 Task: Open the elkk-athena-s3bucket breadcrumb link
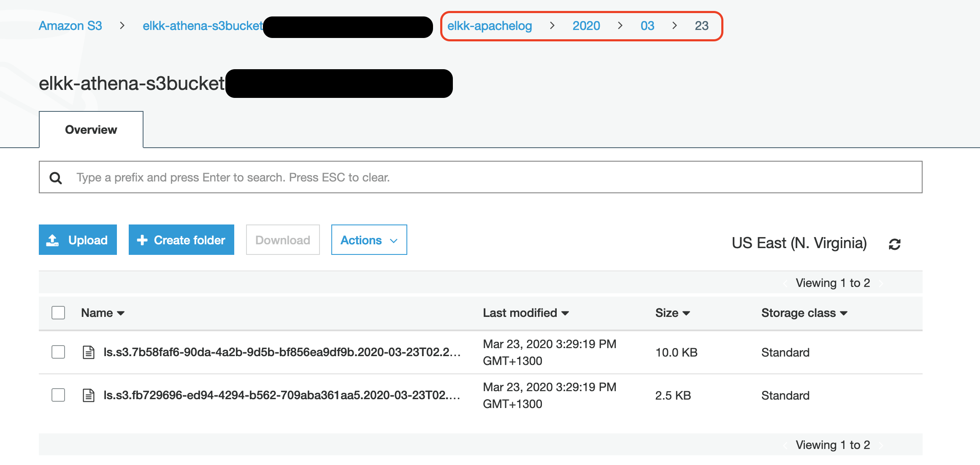tap(203, 26)
